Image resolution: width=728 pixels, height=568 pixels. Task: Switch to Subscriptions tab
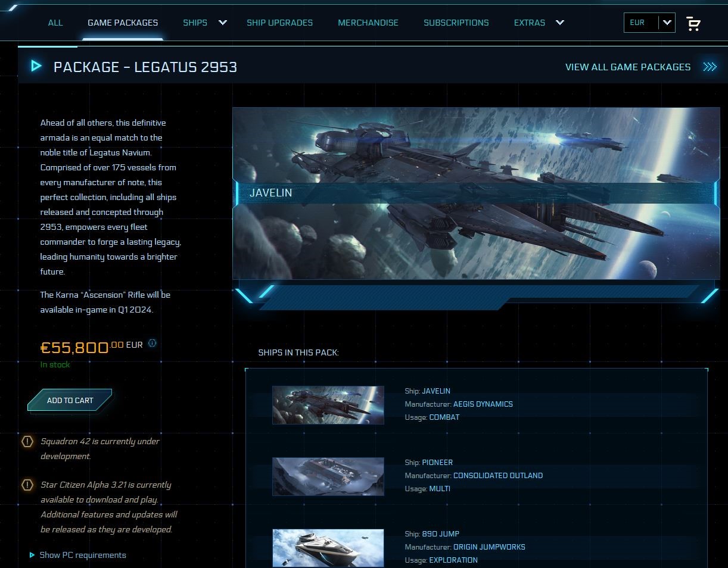[456, 23]
